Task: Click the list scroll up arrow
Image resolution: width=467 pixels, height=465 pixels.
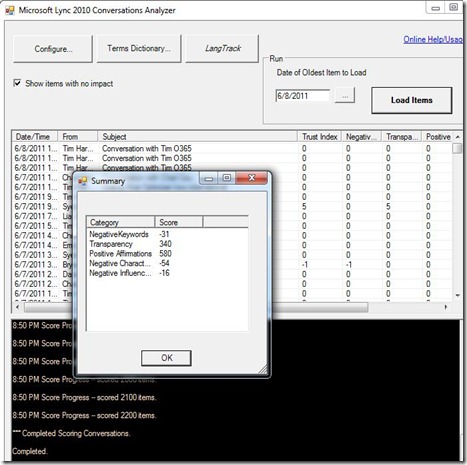Action: point(458,137)
